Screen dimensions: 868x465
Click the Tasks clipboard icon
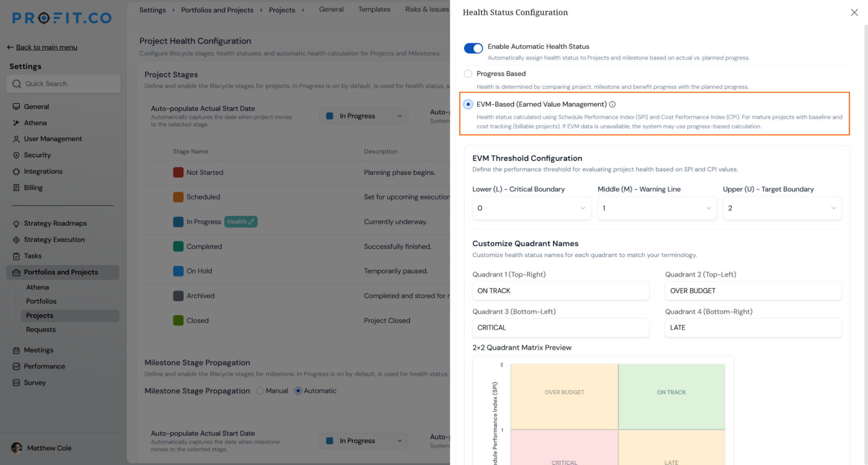pos(16,256)
